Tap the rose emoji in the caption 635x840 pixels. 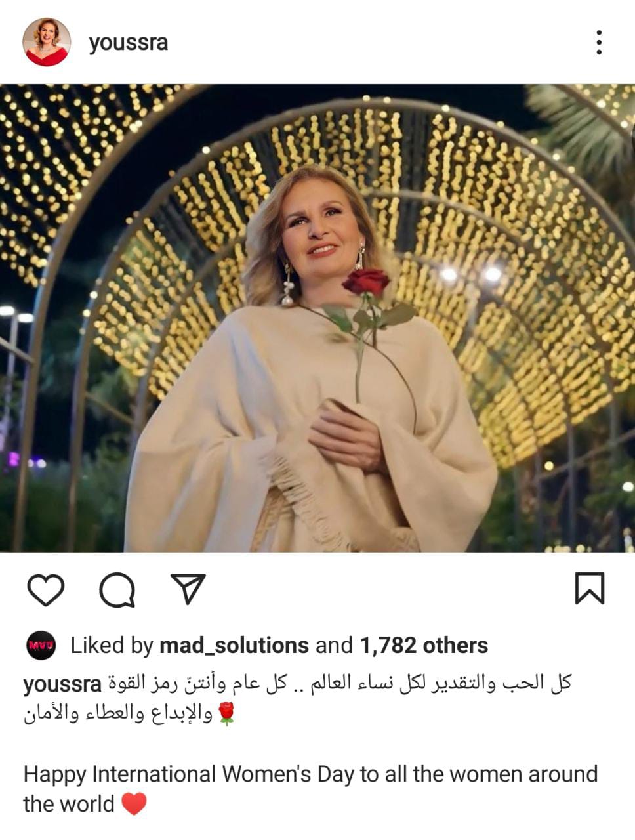(x=226, y=713)
